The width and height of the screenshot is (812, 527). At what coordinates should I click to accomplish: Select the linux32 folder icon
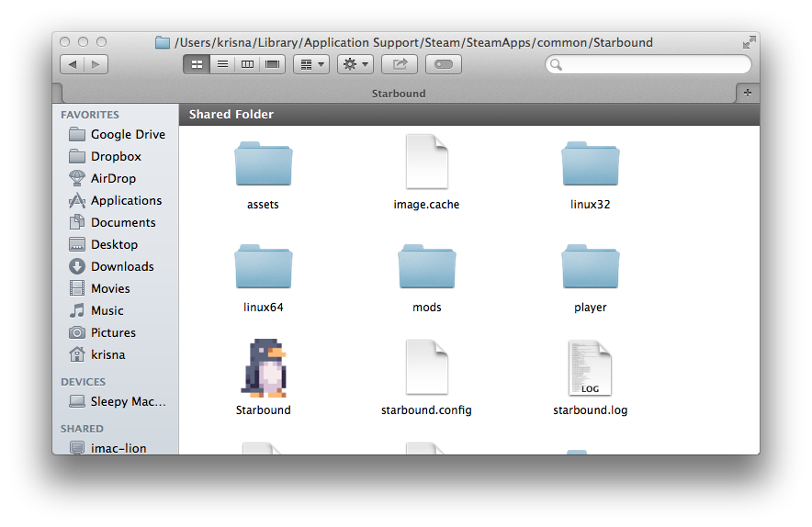coord(591,163)
